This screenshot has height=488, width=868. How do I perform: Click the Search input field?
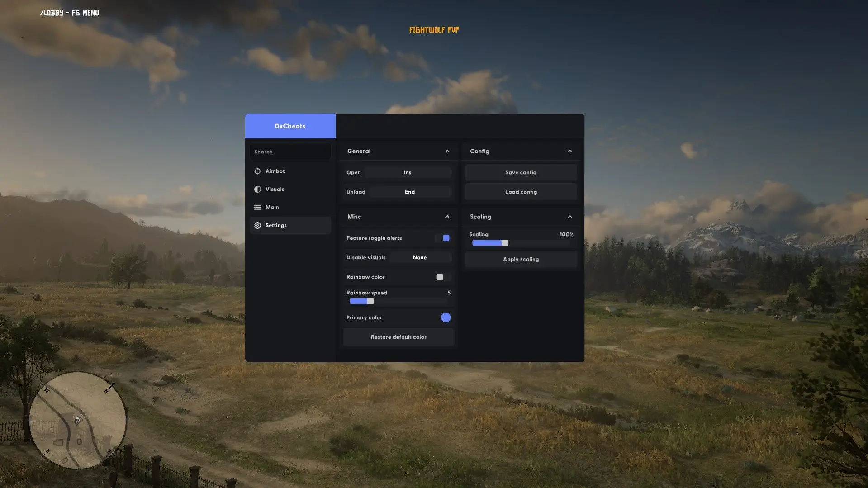tap(290, 152)
